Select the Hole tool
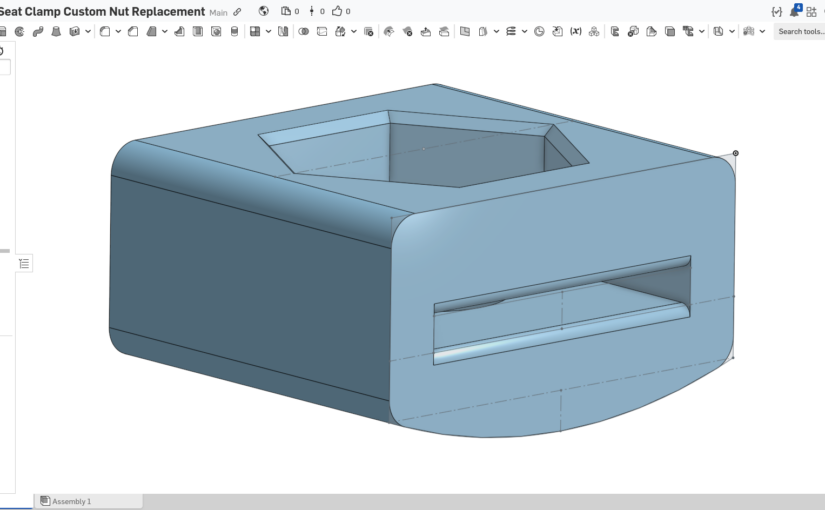 click(216, 32)
